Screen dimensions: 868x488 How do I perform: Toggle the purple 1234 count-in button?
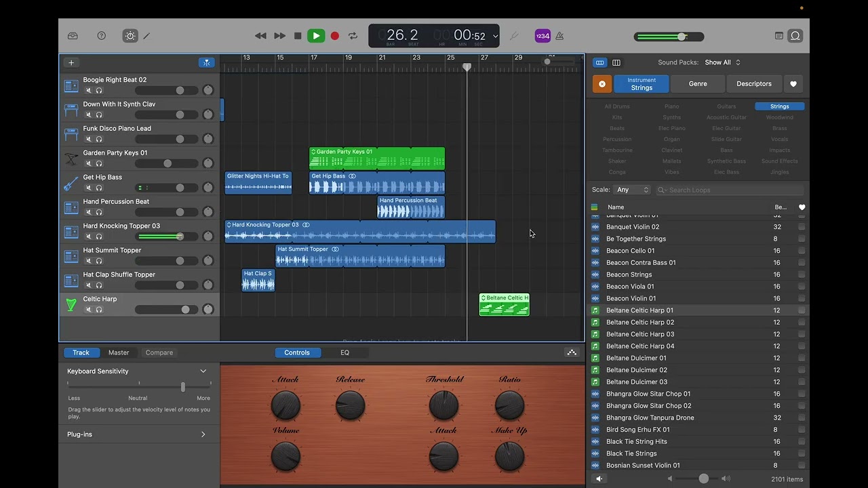tap(542, 36)
